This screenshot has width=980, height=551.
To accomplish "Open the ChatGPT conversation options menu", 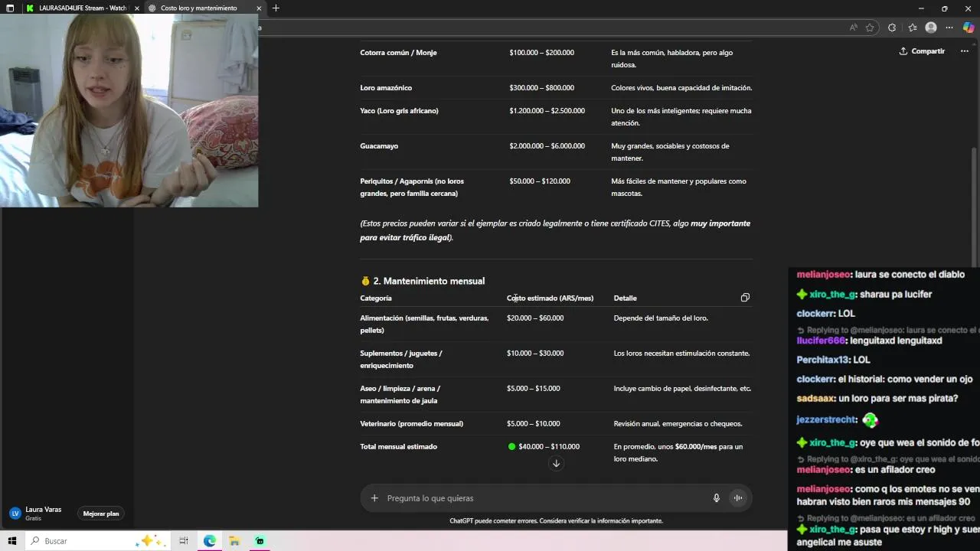I will tap(964, 51).
